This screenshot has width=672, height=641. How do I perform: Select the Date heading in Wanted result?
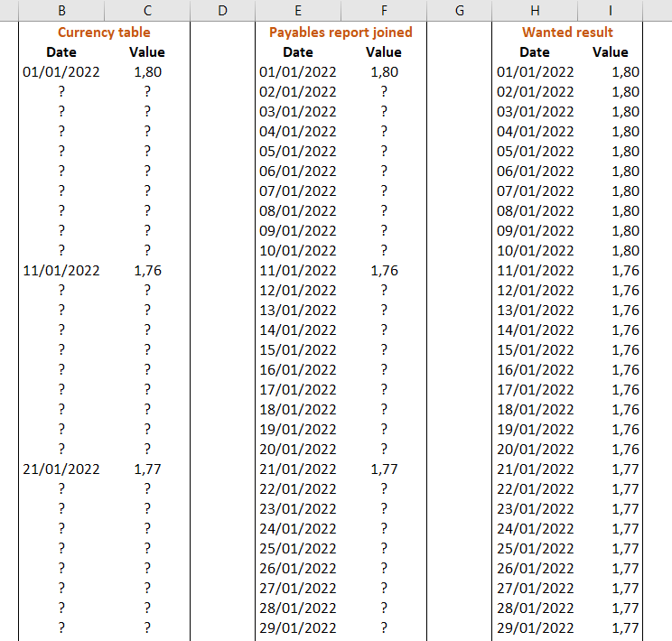pyautogui.click(x=535, y=52)
